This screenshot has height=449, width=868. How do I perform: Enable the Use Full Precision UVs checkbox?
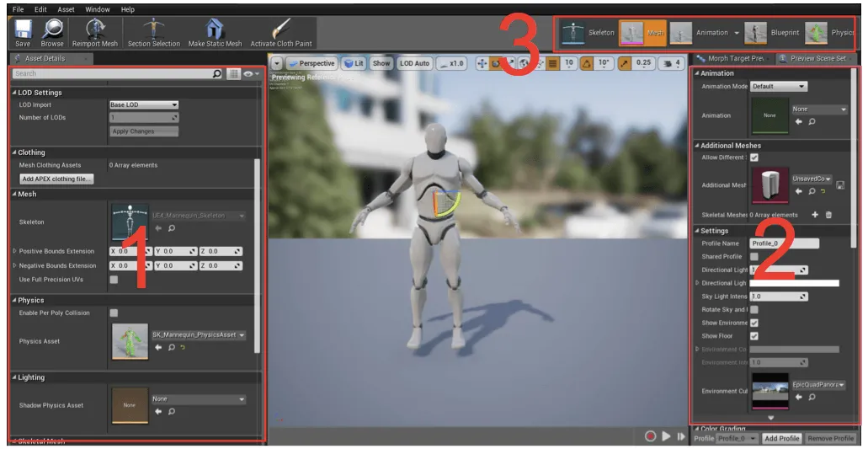tap(114, 280)
